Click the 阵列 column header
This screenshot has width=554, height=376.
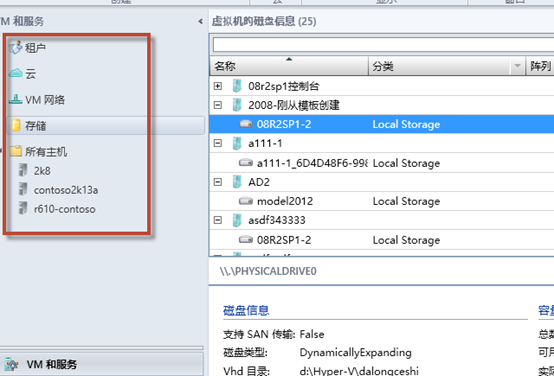540,66
